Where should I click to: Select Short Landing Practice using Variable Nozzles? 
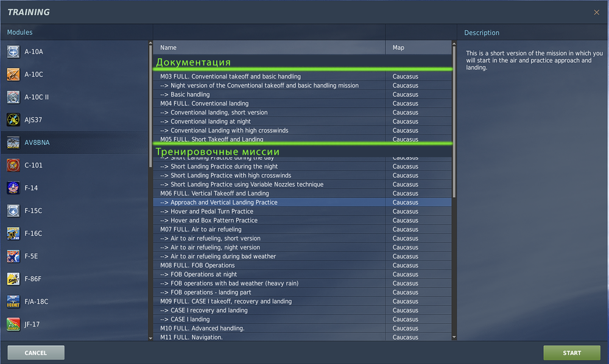click(302, 184)
